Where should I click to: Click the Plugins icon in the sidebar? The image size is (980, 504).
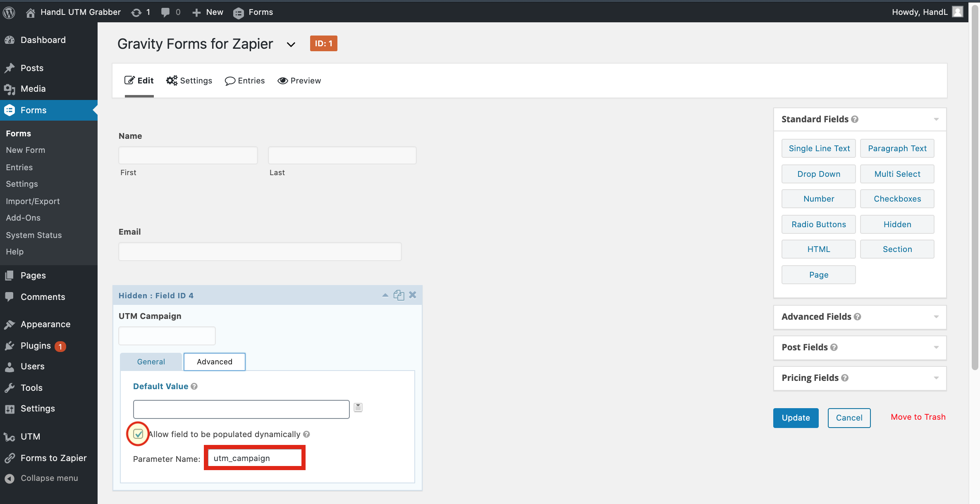[10, 346]
